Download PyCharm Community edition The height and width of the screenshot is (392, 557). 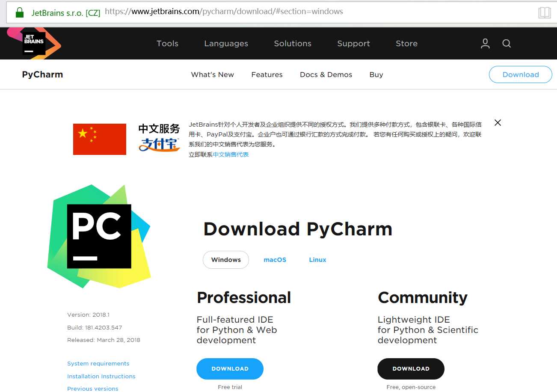point(411,368)
